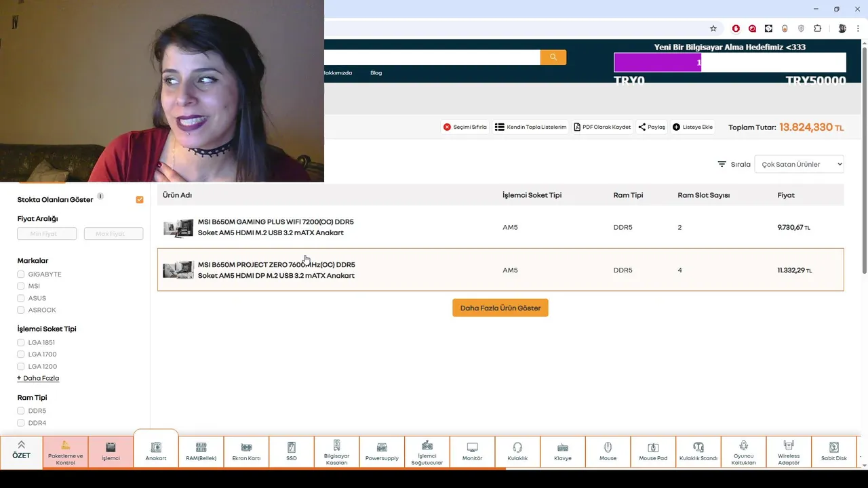Viewport: 868px width, 488px height.
Task: Save as PDF with PDF Olarak Kaydet
Action: coord(602,127)
